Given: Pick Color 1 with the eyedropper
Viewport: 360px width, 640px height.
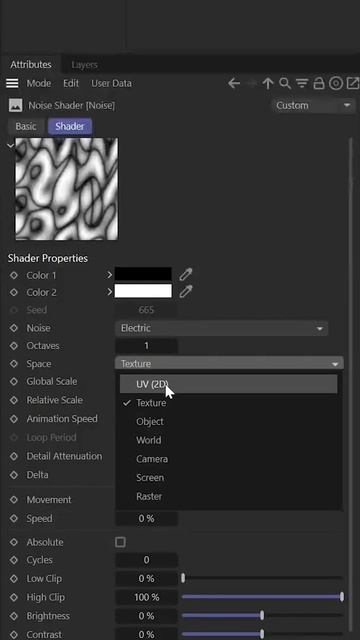Looking at the screenshot, I should (186, 274).
